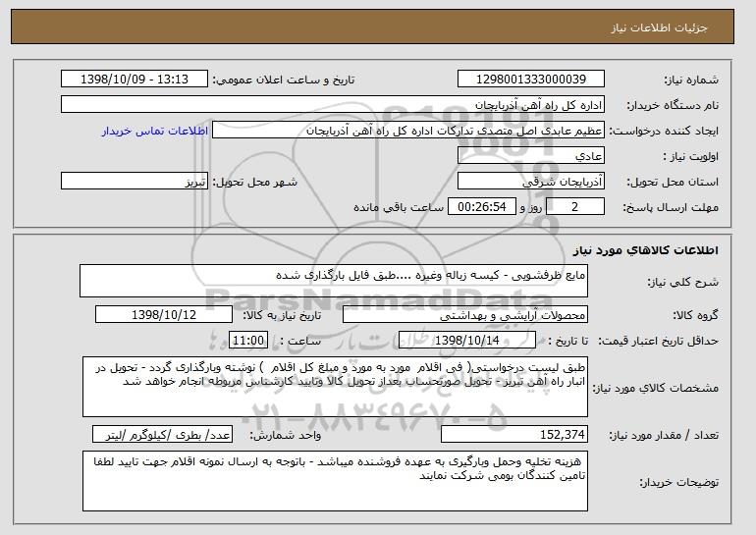Click the جزئیات اطلاعات نیاز header title
This screenshot has width=756, height=535.
pos(659,27)
